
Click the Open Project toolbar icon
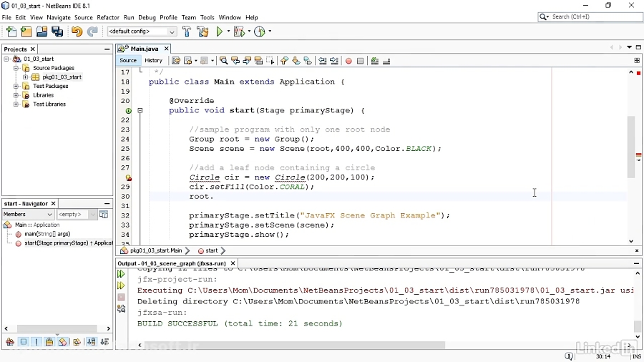tap(42, 31)
